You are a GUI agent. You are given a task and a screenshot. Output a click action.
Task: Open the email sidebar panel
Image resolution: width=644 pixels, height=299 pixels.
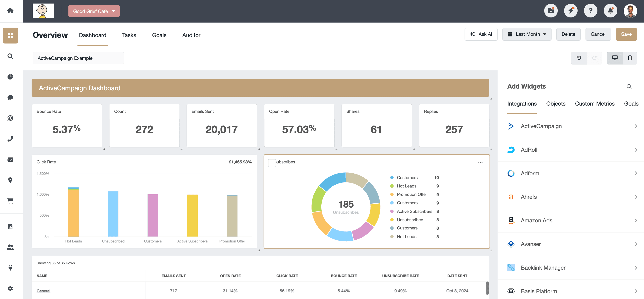click(10, 159)
